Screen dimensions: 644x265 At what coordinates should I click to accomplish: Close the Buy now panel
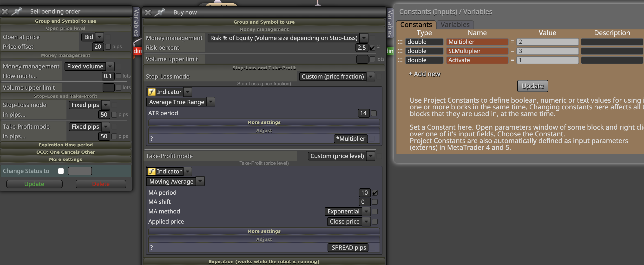[x=148, y=13]
